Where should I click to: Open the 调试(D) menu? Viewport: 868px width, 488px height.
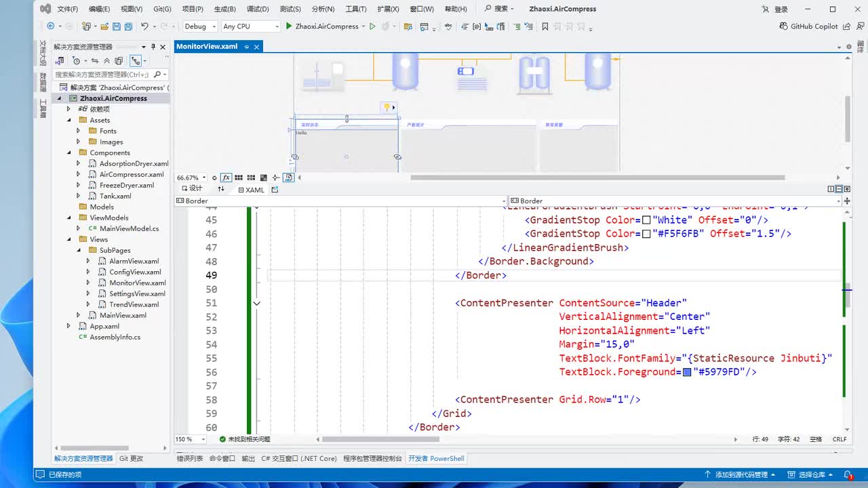[257, 9]
